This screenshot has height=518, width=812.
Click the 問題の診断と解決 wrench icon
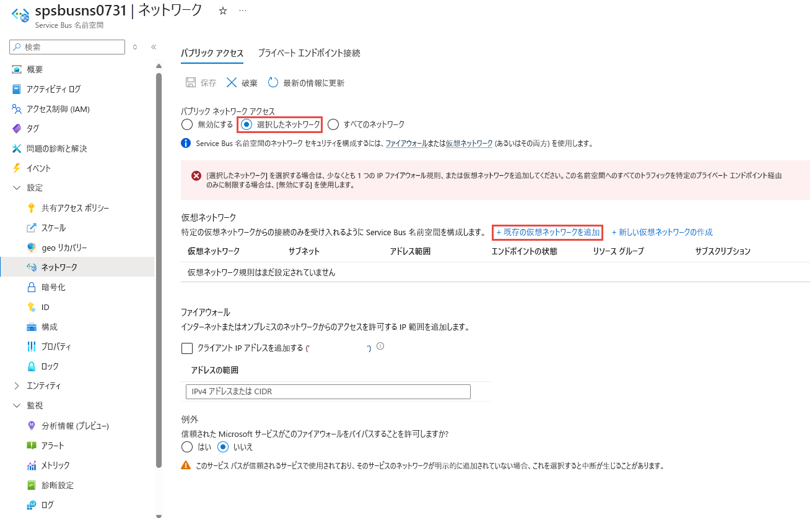pyautogui.click(x=17, y=149)
